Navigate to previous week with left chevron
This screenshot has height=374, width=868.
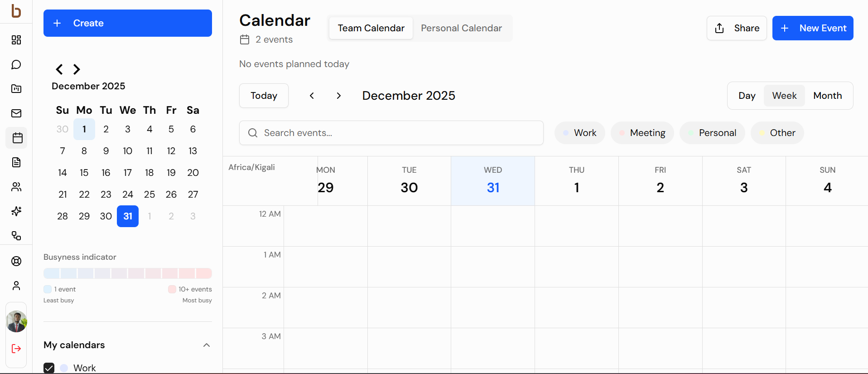[x=312, y=96]
